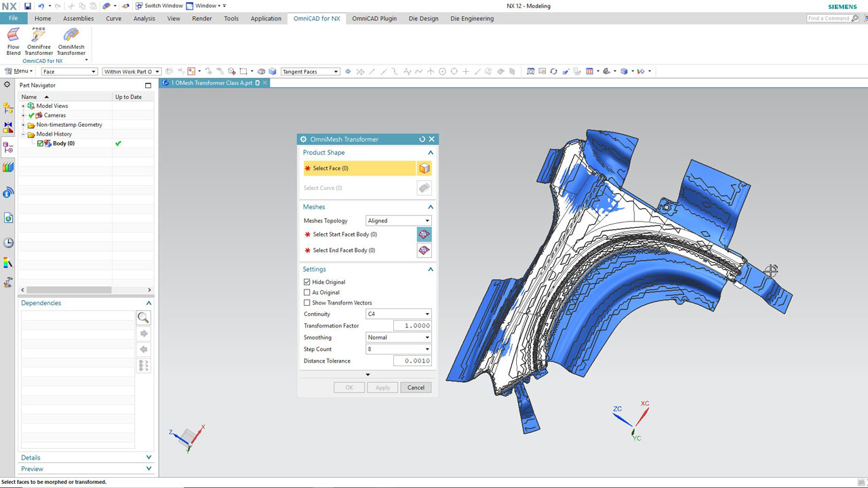Toggle the Body (0) visibility checkbox
Image resolution: width=868 pixels, height=488 pixels.
41,144
